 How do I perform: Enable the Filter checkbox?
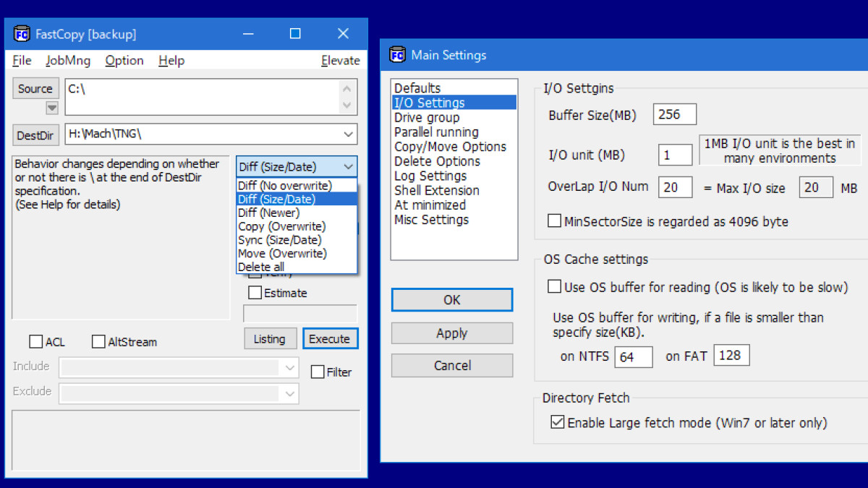(x=318, y=372)
